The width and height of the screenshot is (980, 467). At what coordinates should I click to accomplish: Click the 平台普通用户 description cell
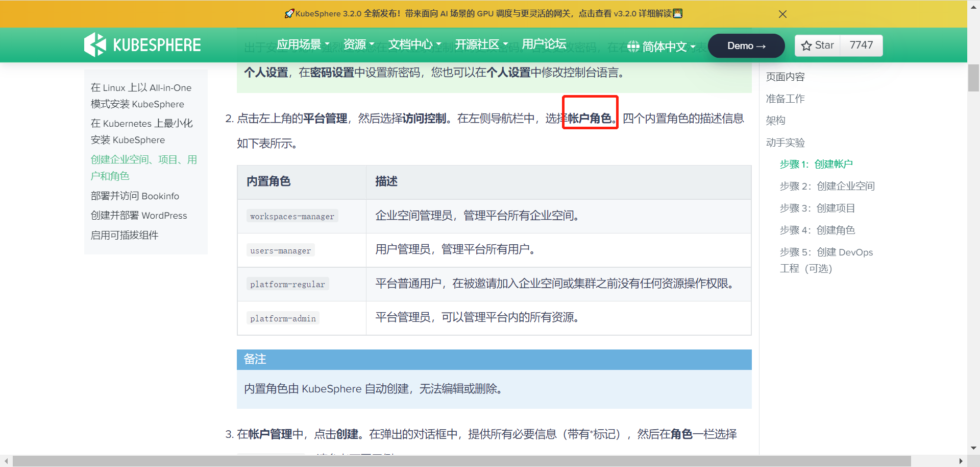point(558,284)
